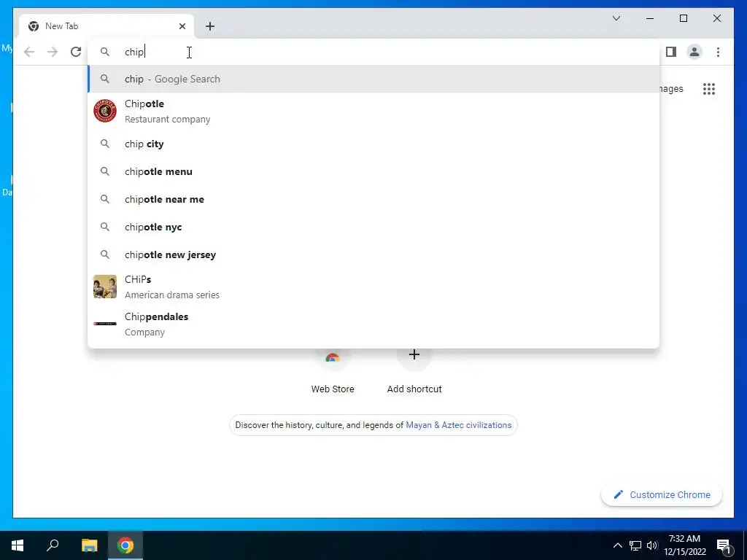
Task: Click the browser forward arrow
Action: click(x=53, y=52)
